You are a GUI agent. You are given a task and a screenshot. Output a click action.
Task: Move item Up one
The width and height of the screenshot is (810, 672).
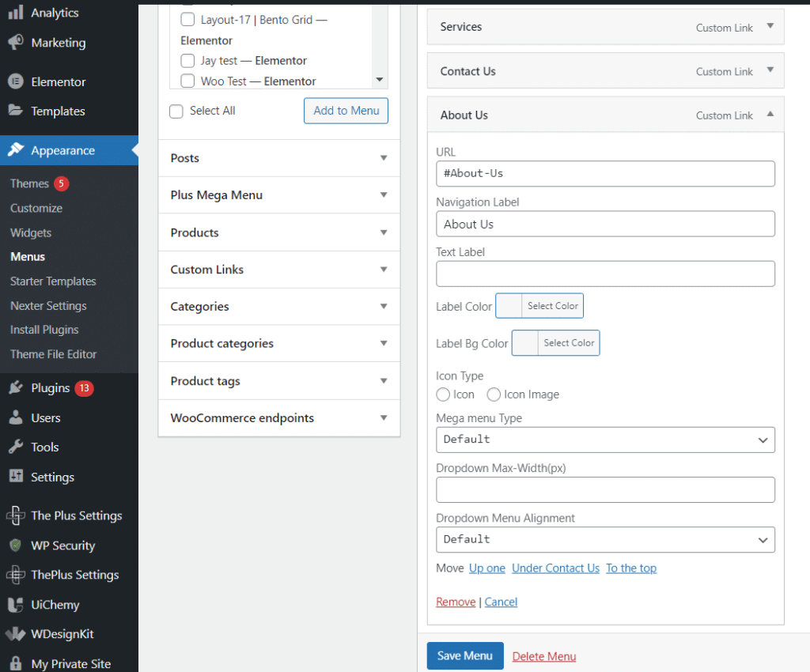click(x=487, y=568)
